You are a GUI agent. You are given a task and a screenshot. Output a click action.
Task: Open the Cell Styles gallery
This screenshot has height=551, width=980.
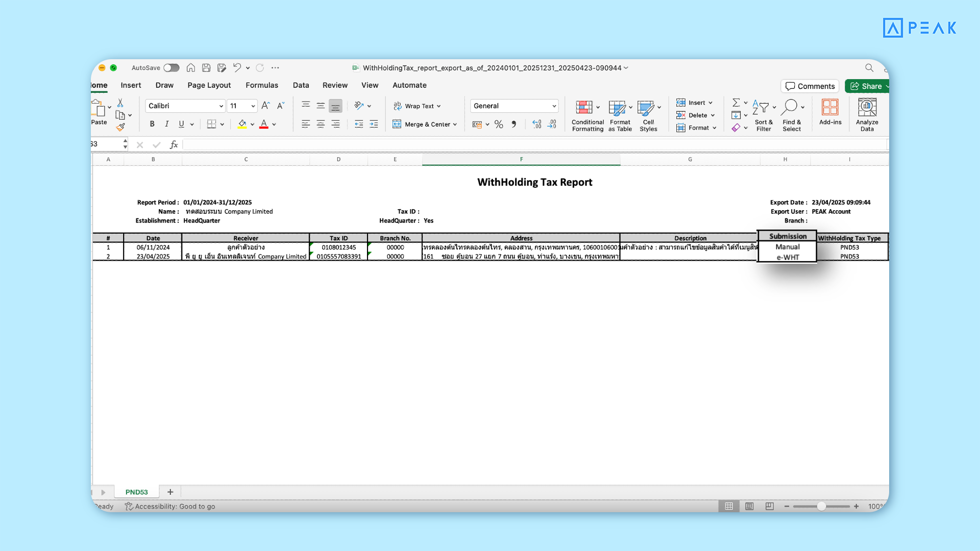[x=648, y=115]
